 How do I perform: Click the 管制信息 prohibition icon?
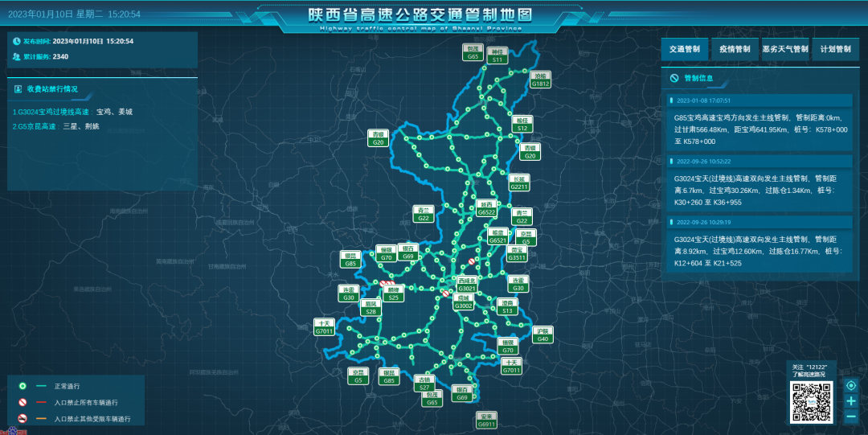click(674, 79)
